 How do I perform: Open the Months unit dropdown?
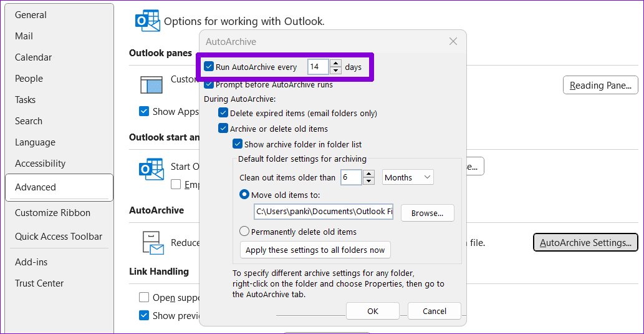pos(408,177)
